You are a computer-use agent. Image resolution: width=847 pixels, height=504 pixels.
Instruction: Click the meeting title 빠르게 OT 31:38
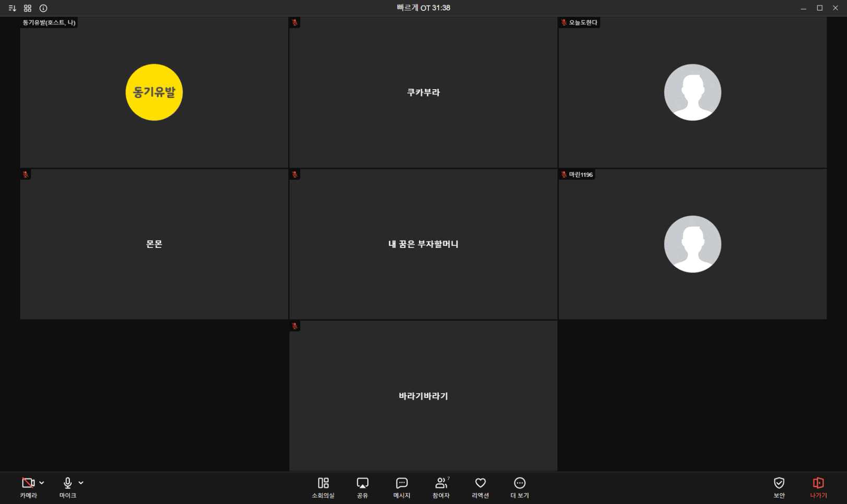point(423,8)
